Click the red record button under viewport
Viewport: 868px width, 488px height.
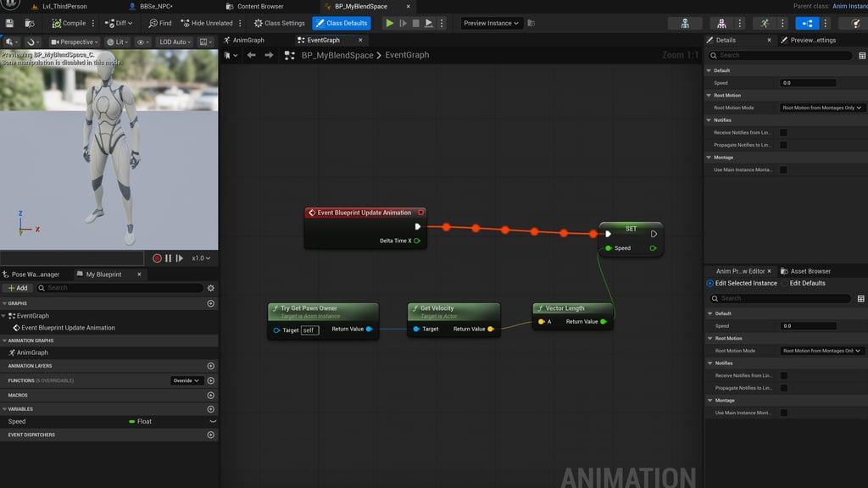tap(157, 258)
